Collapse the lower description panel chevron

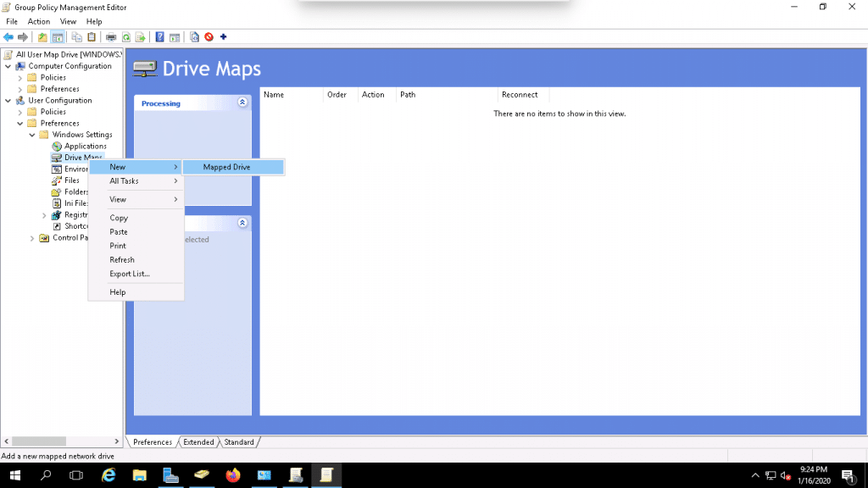242,223
